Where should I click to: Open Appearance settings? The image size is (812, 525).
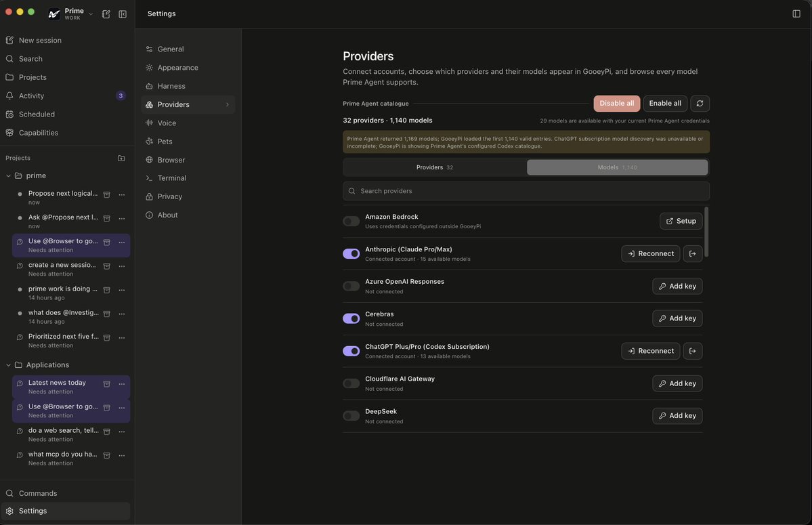188,67
